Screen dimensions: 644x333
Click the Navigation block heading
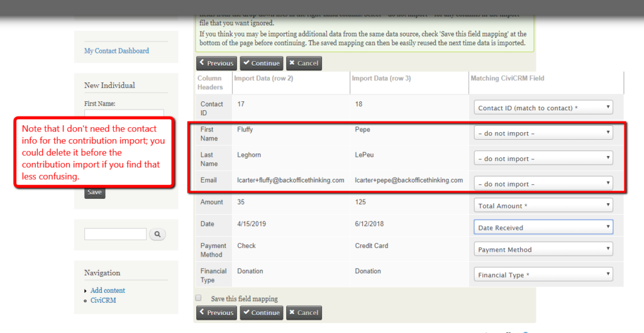pyautogui.click(x=103, y=273)
